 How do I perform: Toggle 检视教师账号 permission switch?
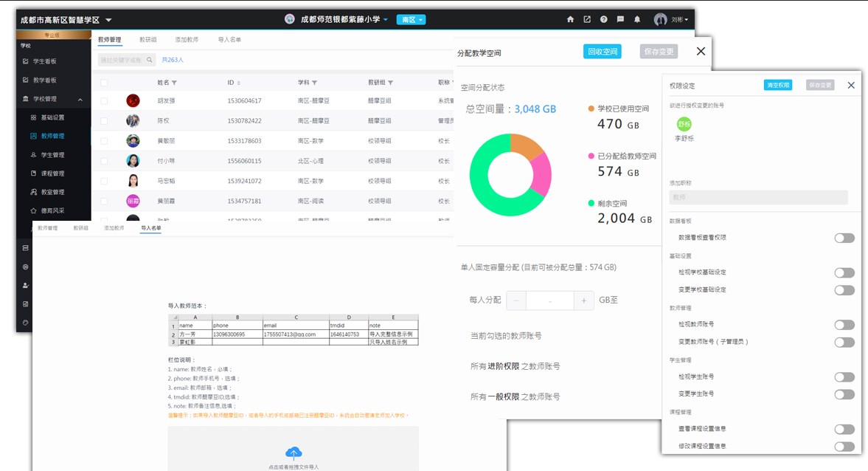844,325
